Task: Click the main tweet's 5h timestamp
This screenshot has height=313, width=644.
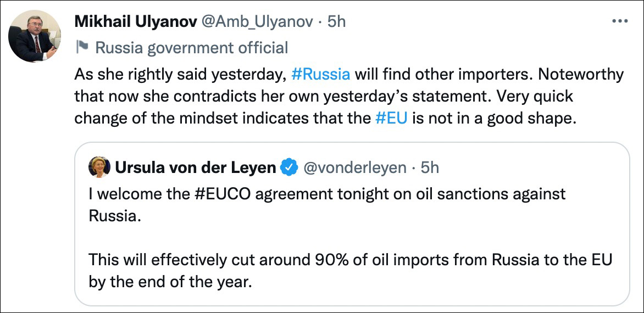Action: pyautogui.click(x=336, y=21)
